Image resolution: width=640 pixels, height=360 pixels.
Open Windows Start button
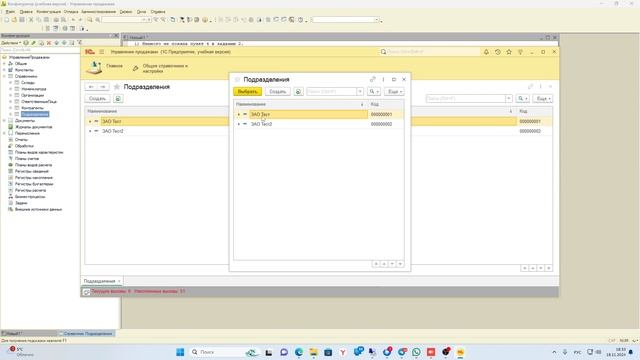click(x=180, y=352)
